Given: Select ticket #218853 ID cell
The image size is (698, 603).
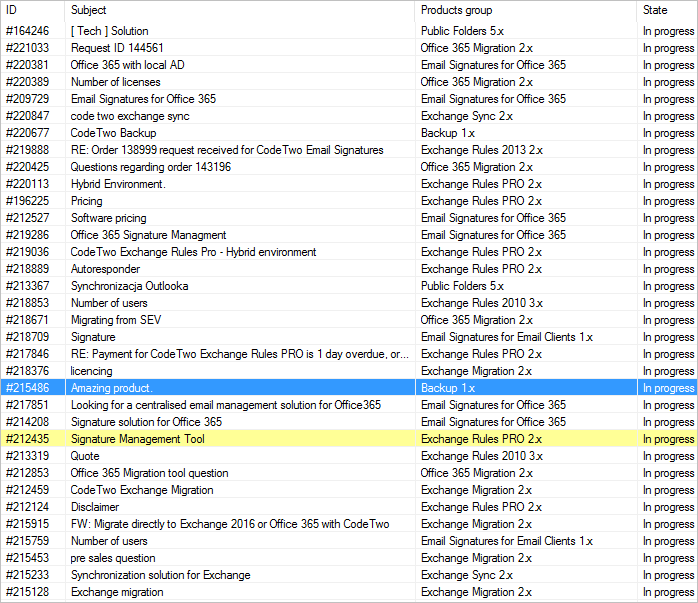Looking at the screenshot, I should click(x=28, y=303).
